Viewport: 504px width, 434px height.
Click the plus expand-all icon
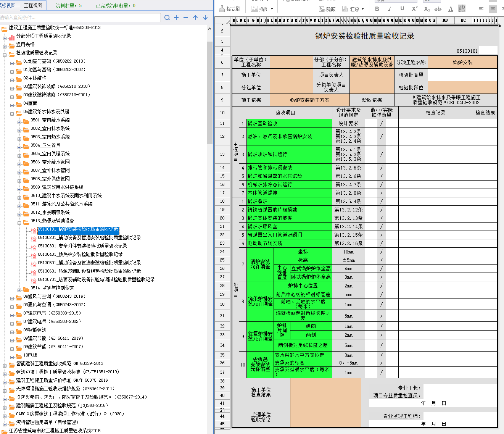pyautogui.click(x=176, y=18)
